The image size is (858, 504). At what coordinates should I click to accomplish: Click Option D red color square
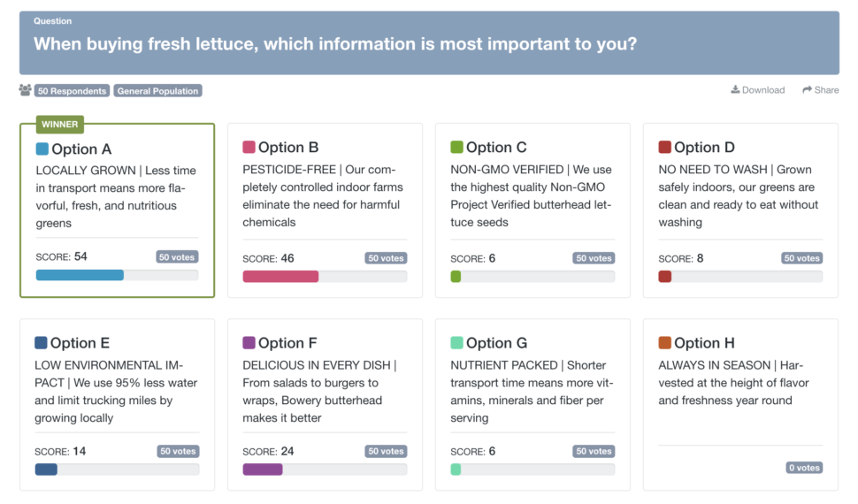coord(665,147)
